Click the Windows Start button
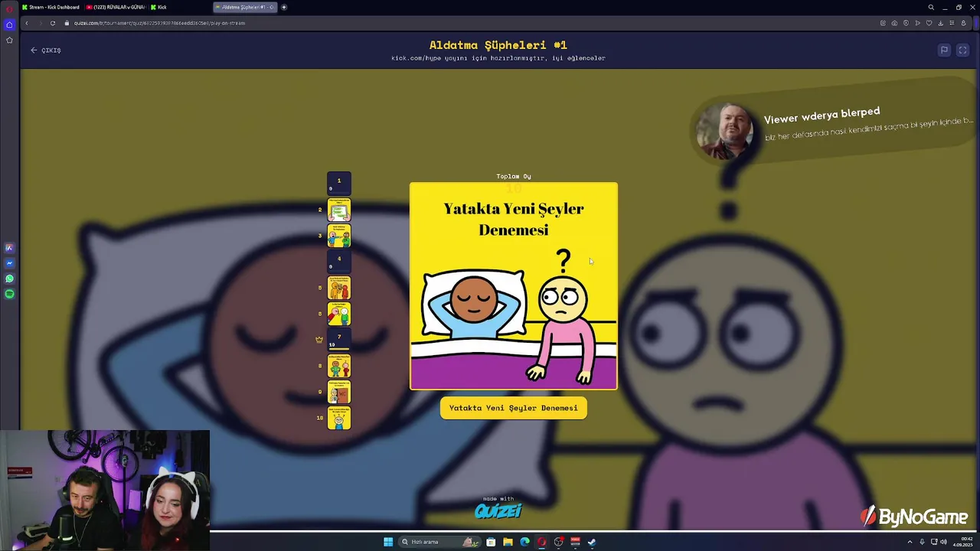This screenshot has height=551, width=980. click(388, 542)
